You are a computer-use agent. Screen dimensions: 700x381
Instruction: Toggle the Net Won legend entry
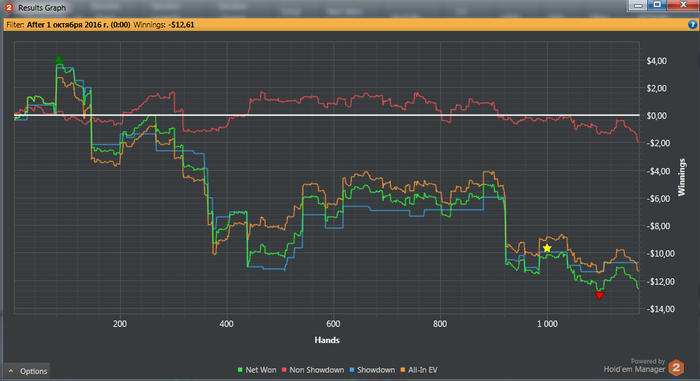257,370
